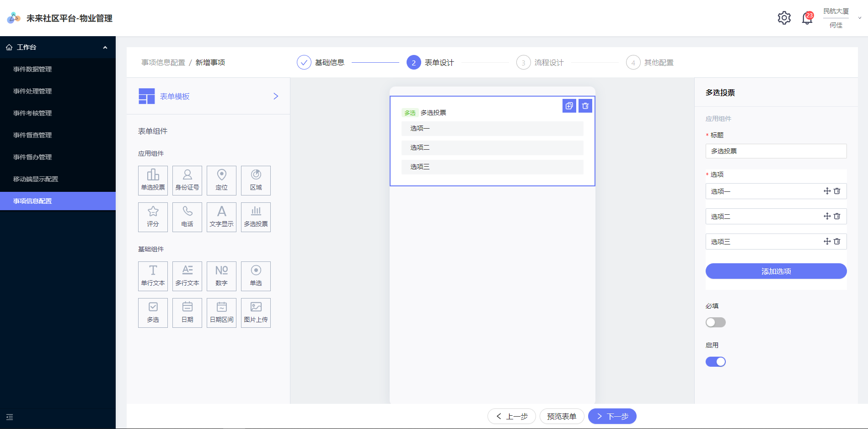
Task: Click the move handle for 选项二
Action: coord(827,216)
